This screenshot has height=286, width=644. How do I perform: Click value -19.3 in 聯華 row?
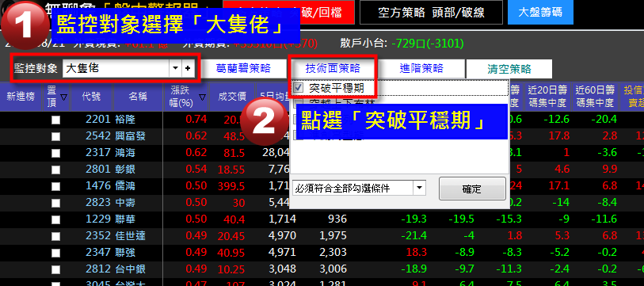[x=413, y=219]
